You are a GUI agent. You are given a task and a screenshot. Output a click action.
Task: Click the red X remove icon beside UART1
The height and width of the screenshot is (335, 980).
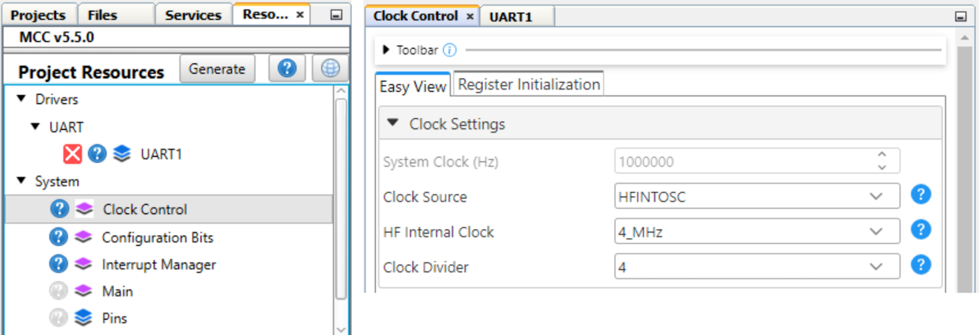(x=73, y=154)
